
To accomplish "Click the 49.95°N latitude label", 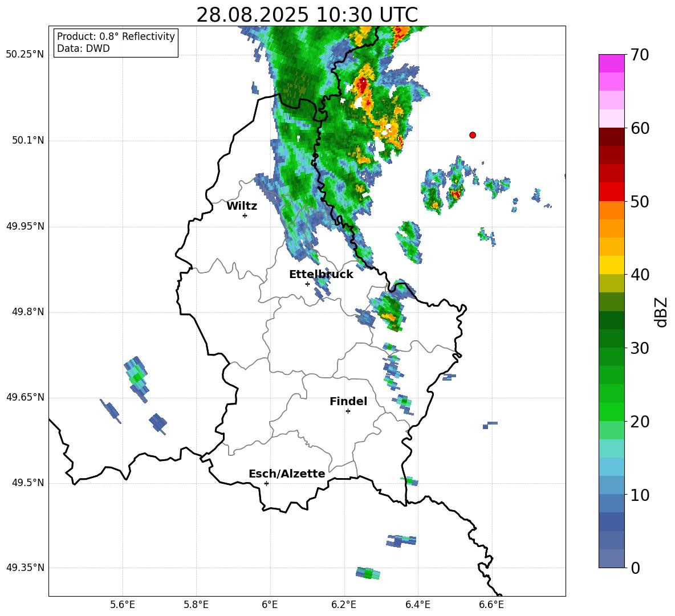I will [25, 226].
